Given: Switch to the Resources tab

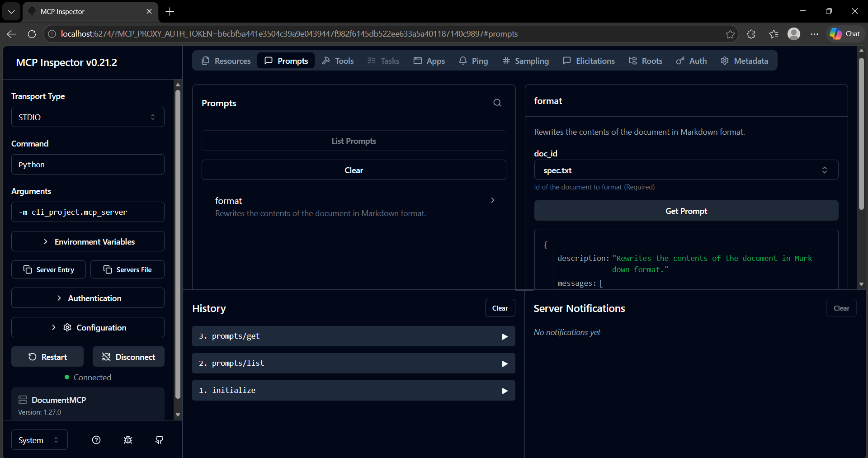Looking at the screenshot, I should (x=226, y=61).
